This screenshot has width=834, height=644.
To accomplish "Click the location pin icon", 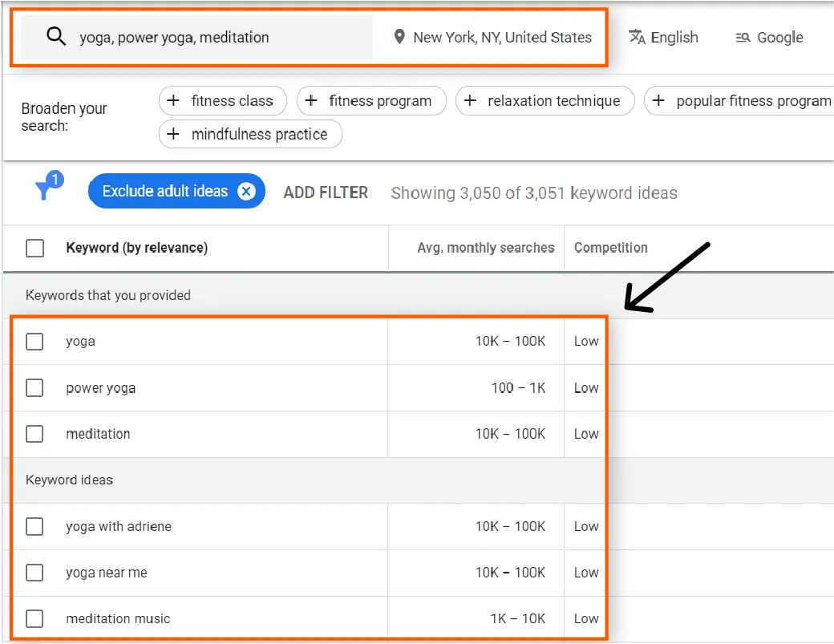I will [399, 37].
